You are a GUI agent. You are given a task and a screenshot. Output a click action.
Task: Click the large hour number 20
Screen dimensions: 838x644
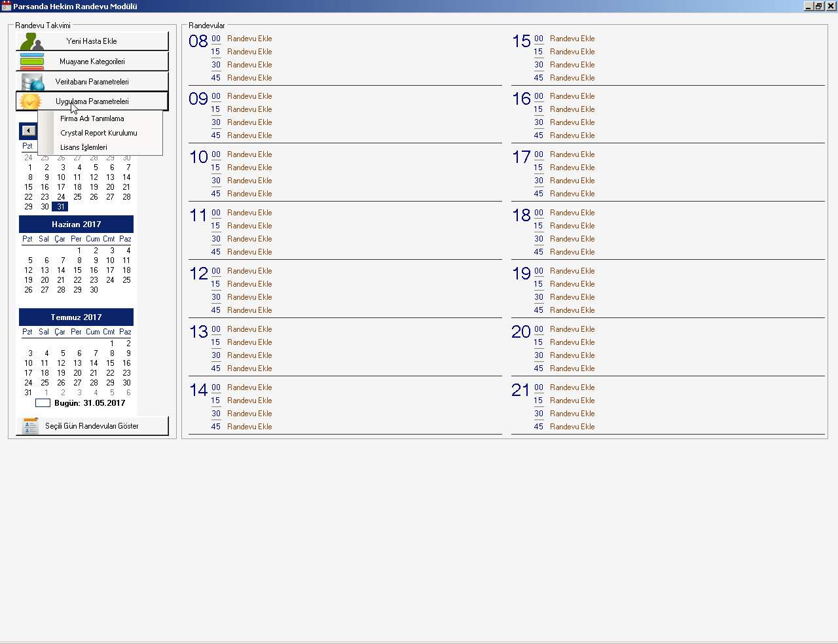click(x=521, y=332)
